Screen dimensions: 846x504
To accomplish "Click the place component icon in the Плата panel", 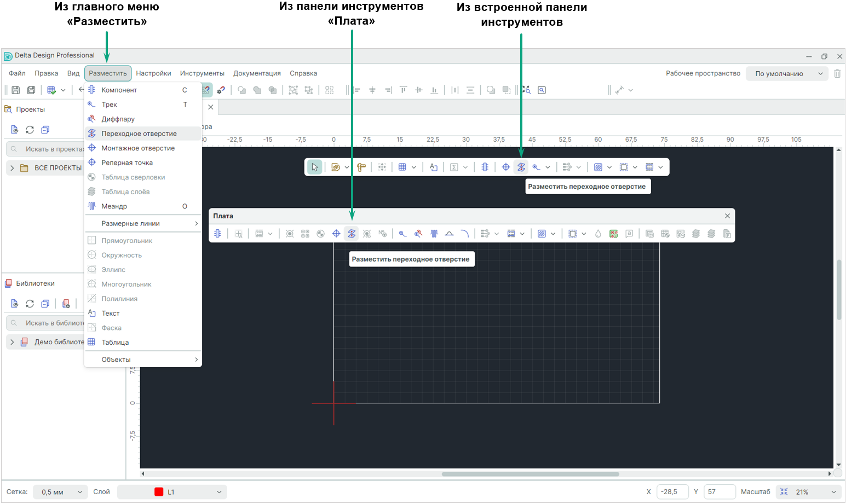I will [x=218, y=234].
